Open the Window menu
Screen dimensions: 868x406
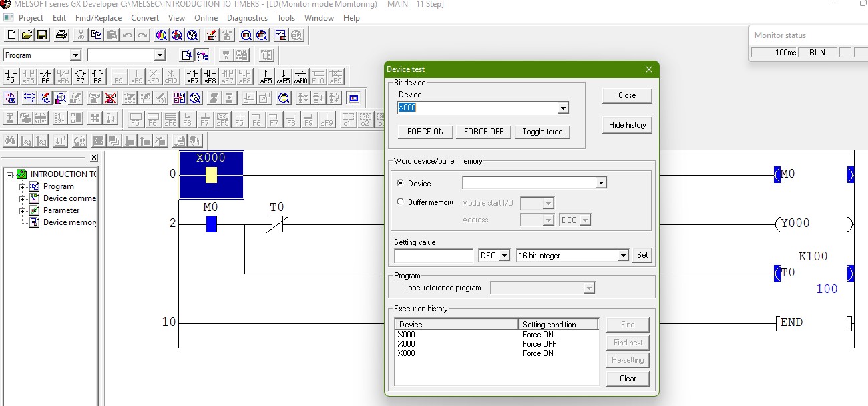tap(319, 18)
